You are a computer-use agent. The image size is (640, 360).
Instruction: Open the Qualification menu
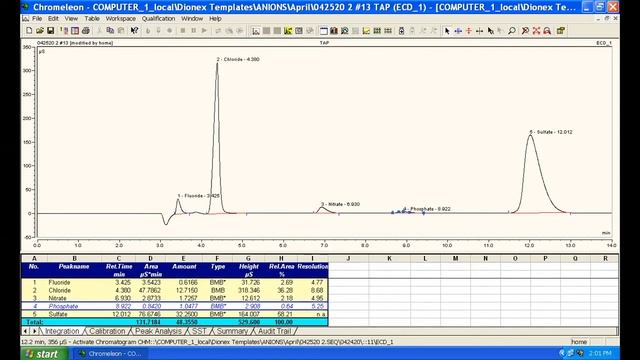point(158,18)
